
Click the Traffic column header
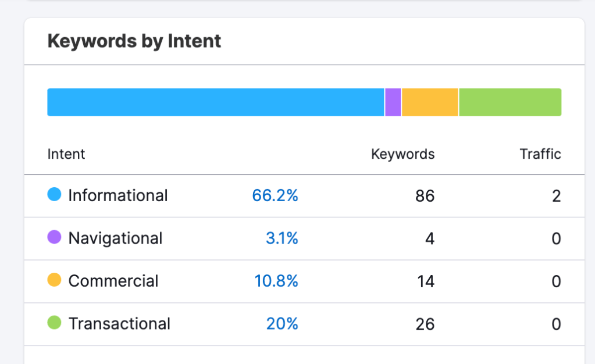[540, 154]
